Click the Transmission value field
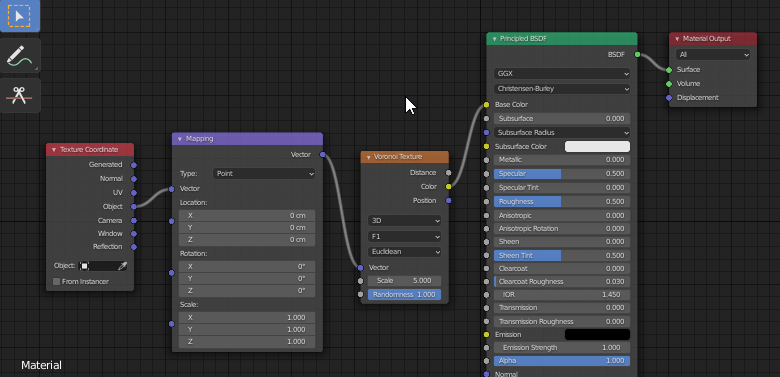The height and width of the screenshot is (377, 780). 562,308
